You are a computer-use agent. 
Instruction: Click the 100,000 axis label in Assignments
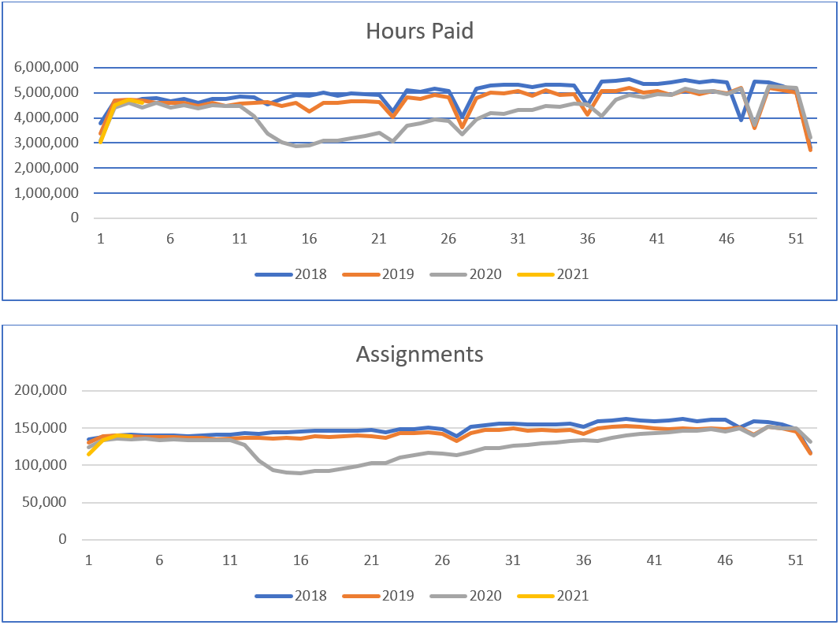(50, 466)
